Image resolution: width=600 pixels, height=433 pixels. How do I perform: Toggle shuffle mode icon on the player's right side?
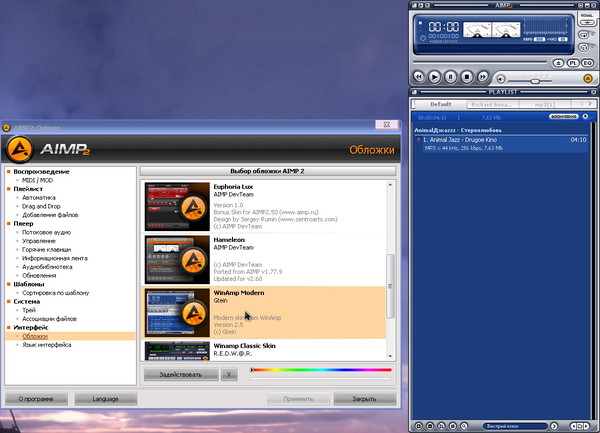click(584, 47)
